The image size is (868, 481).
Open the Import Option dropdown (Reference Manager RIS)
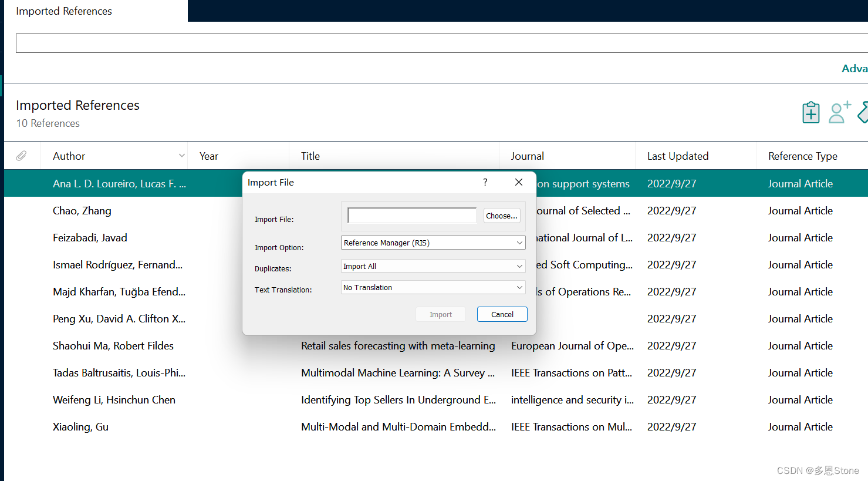pos(433,243)
